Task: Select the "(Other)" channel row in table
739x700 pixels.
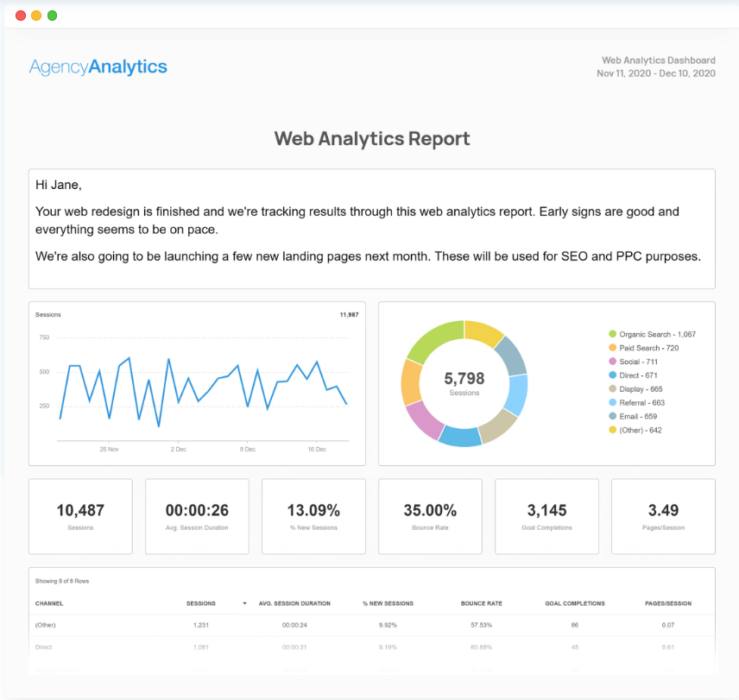Action: point(372,625)
